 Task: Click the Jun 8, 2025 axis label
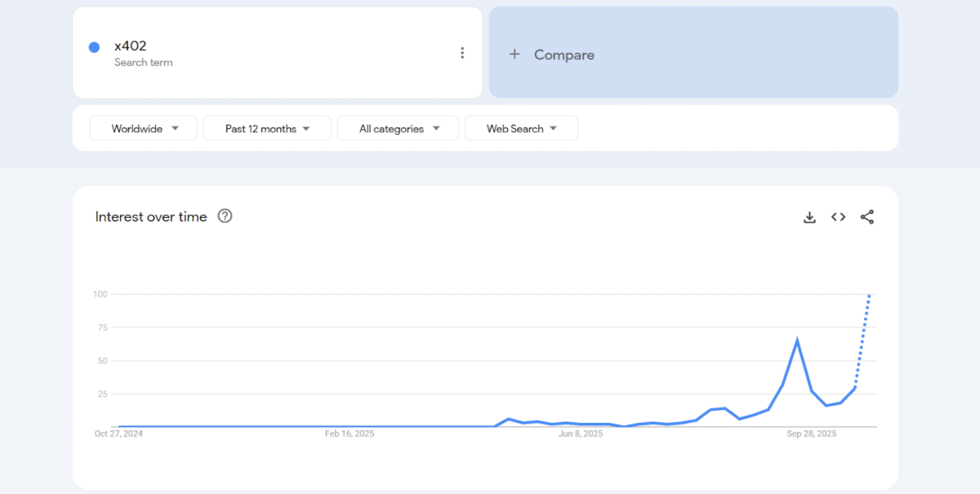[581, 434]
